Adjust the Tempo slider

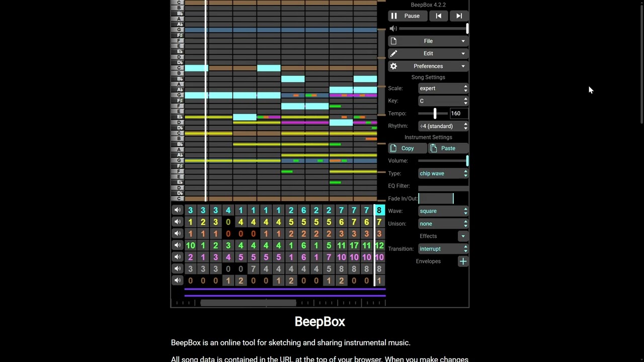point(434,114)
